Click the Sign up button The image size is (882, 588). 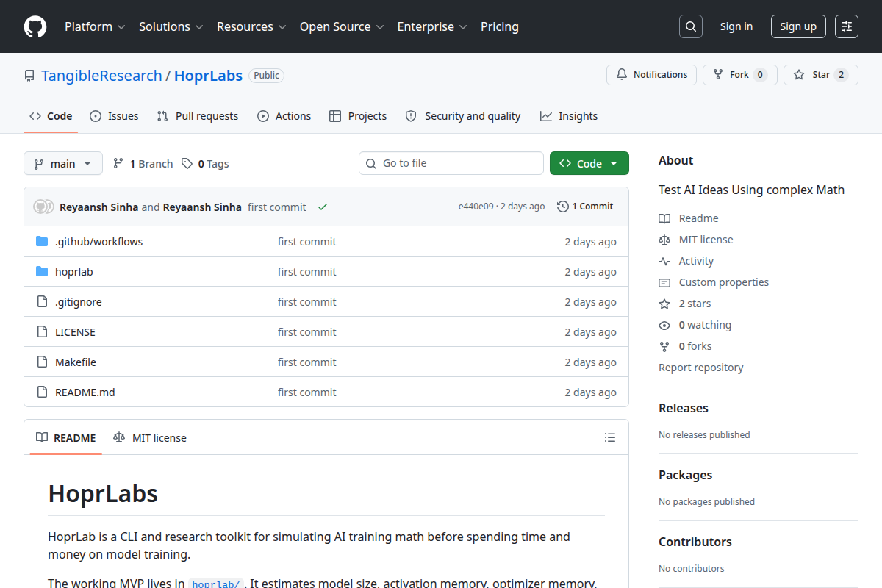tap(798, 26)
